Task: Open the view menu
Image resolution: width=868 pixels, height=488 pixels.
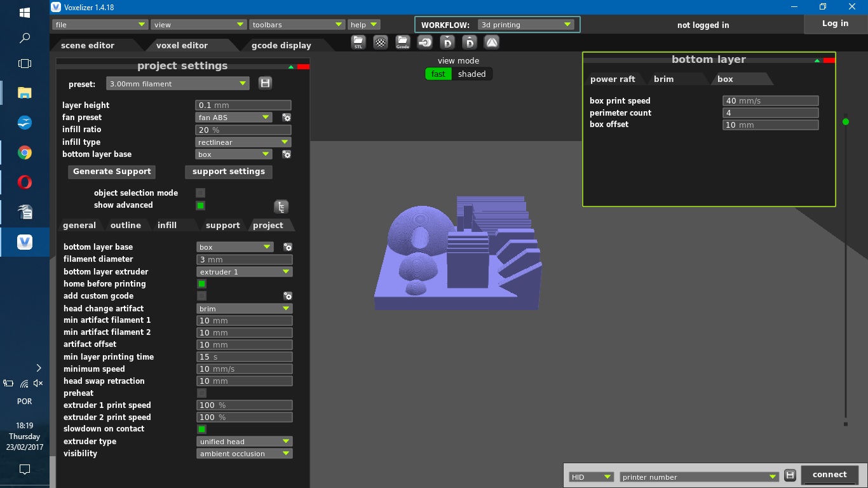Action: (198, 25)
